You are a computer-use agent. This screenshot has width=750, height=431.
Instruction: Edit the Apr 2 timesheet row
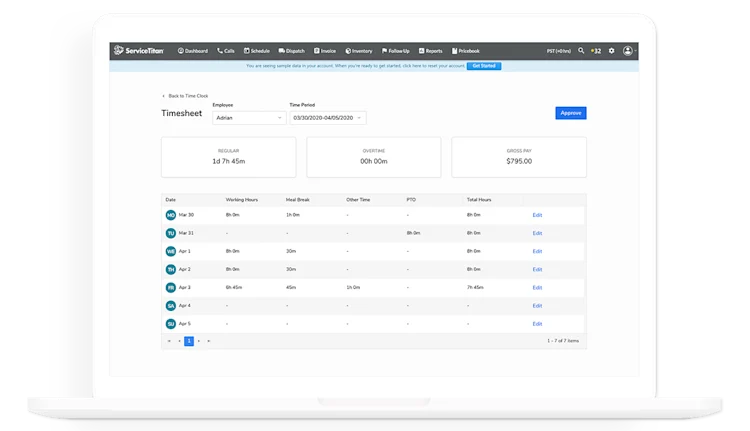(x=537, y=269)
